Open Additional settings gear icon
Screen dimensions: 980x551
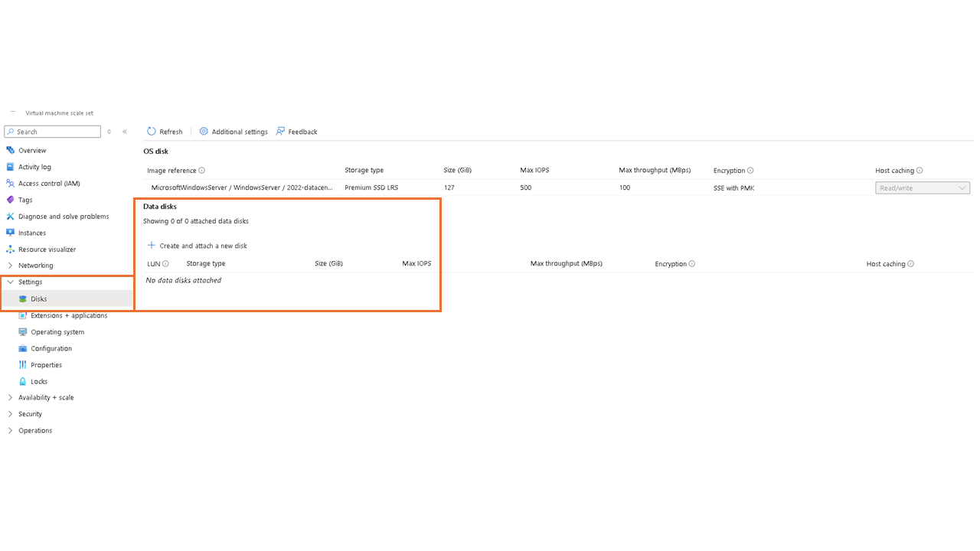204,132
